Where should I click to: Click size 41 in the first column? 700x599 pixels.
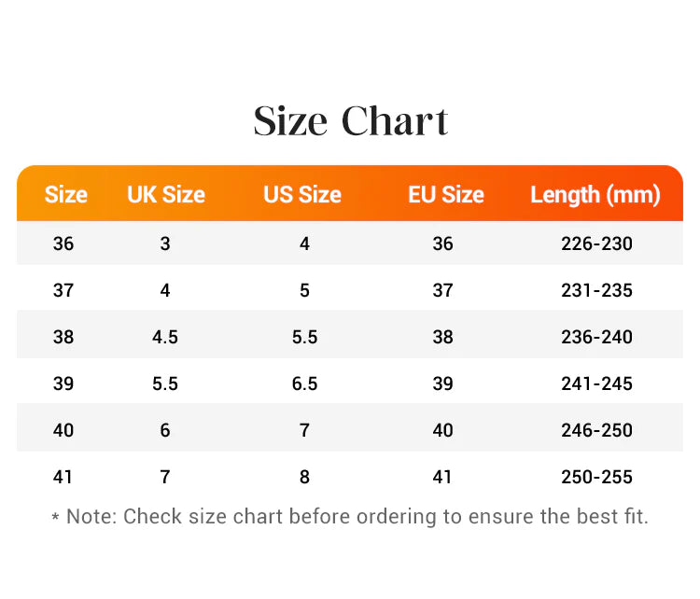coord(63,477)
